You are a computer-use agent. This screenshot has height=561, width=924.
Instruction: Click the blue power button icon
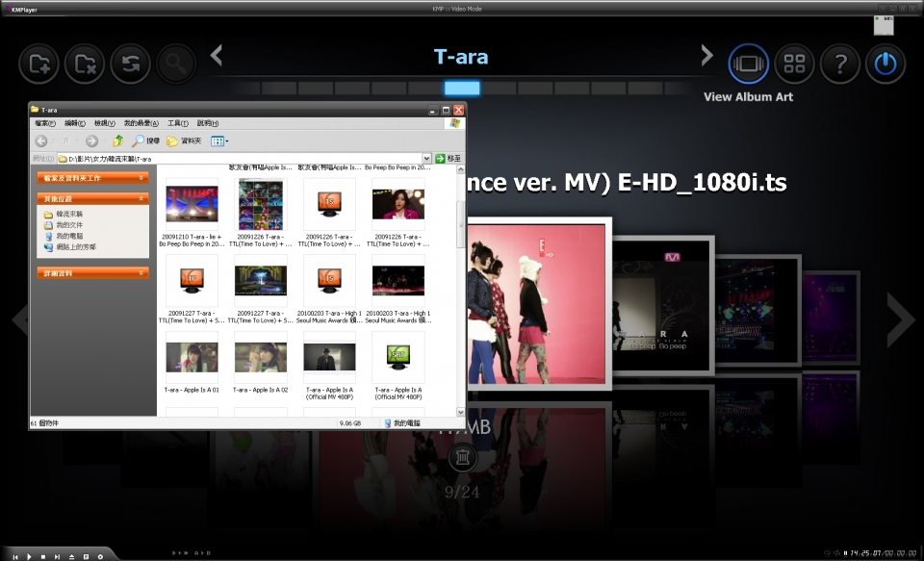tap(885, 64)
